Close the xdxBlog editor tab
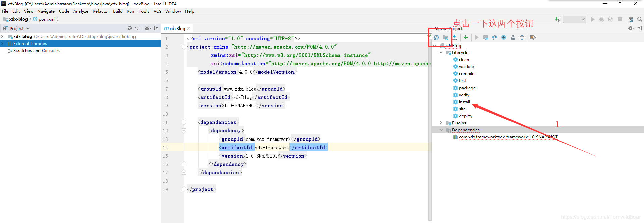Image resolution: width=644 pixels, height=223 pixels. [x=189, y=29]
